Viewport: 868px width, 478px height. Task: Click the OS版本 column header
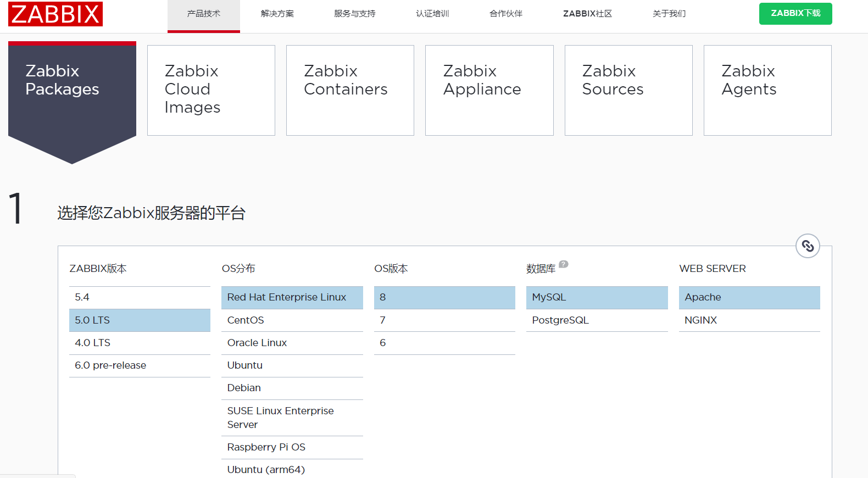point(391,269)
